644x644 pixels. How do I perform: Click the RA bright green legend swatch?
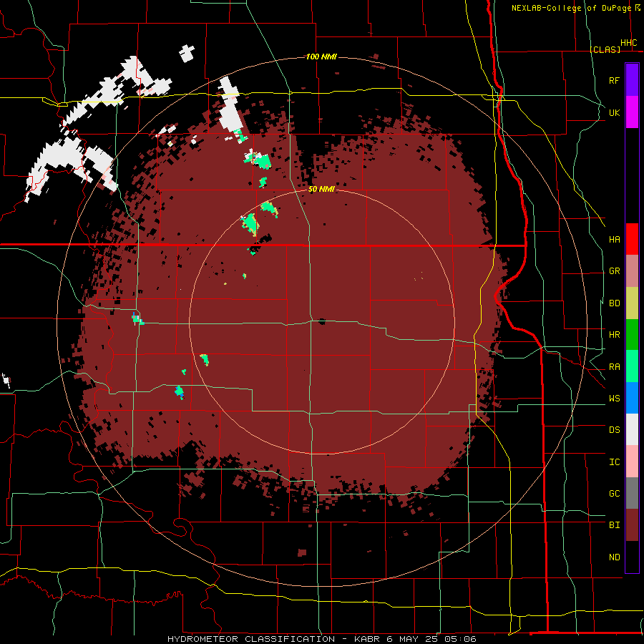coord(632,366)
